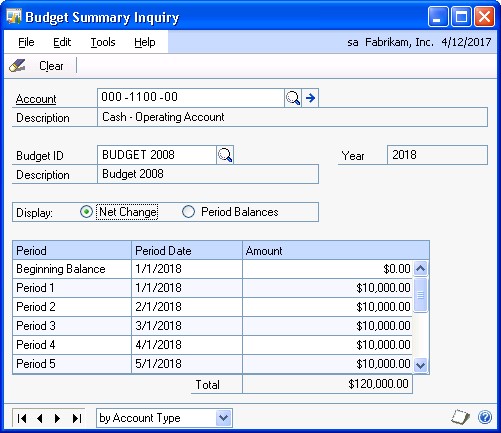Minimize the Budget Summary Inquiry window
The width and height of the screenshot is (501, 433).
pos(438,17)
